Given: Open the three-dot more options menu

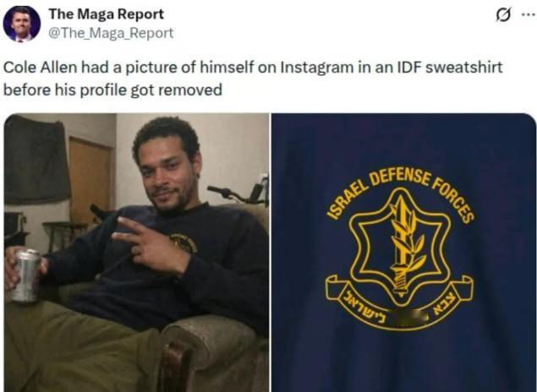Looking at the screenshot, I should tap(529, 14).
